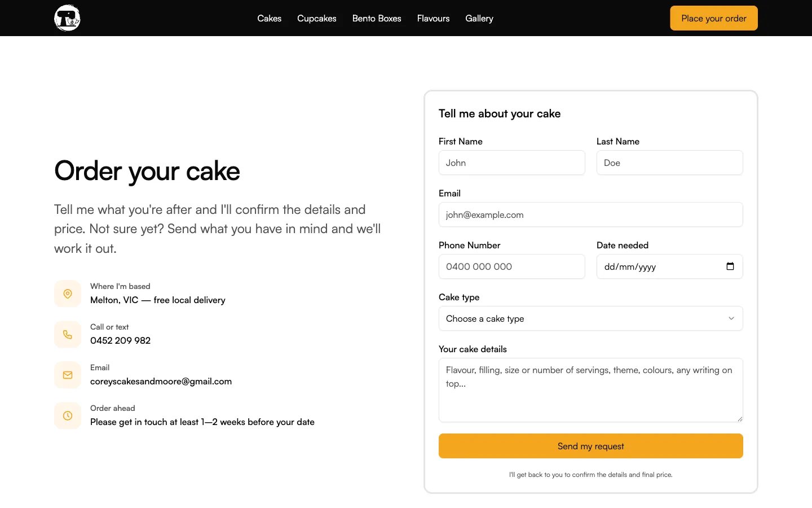
Task: Click the Cake type field label
Action: [459, 297]
